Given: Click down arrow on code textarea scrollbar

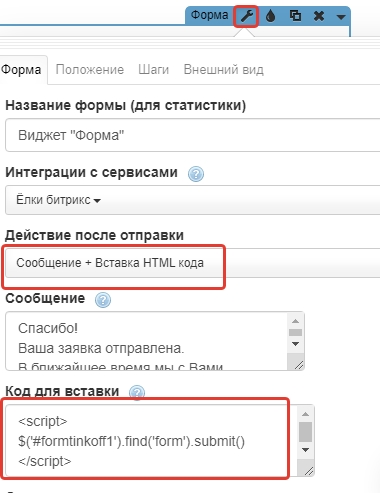Looking at the screenshot, I should (306, 450).
